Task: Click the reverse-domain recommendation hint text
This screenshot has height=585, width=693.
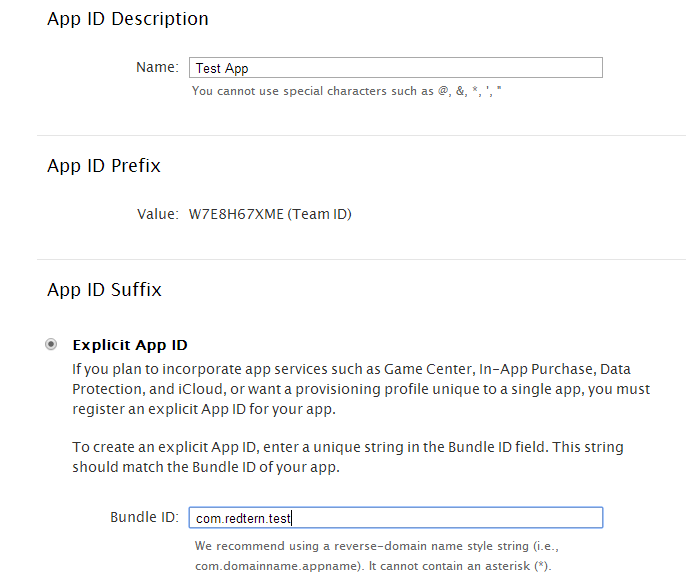Action: click(x=377, y=556)
